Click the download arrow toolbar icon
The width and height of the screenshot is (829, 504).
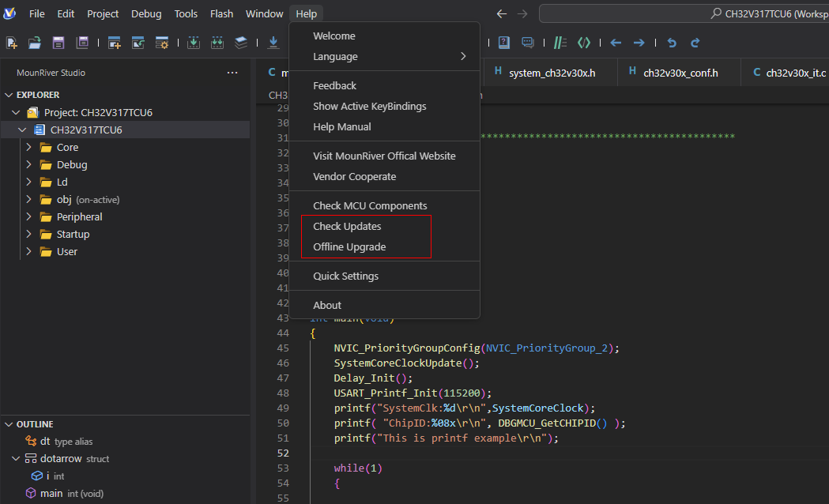coord(273,43)
